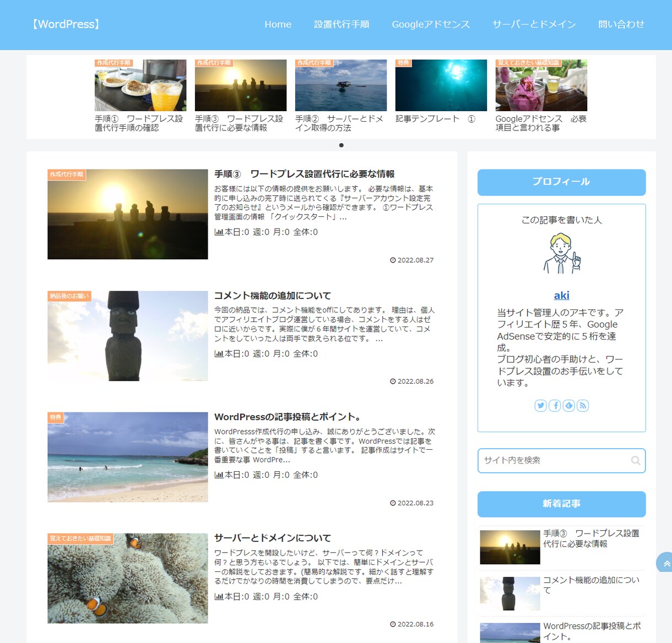Open the Home menu item
Viewport: 672px width, 643px height.
[278, 24]
